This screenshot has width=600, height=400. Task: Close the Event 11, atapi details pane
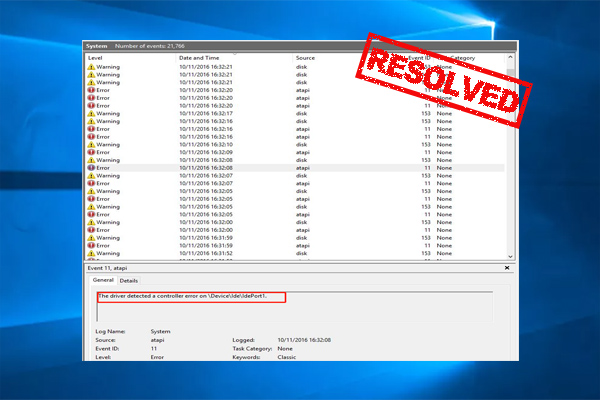(x=507, y=268)
